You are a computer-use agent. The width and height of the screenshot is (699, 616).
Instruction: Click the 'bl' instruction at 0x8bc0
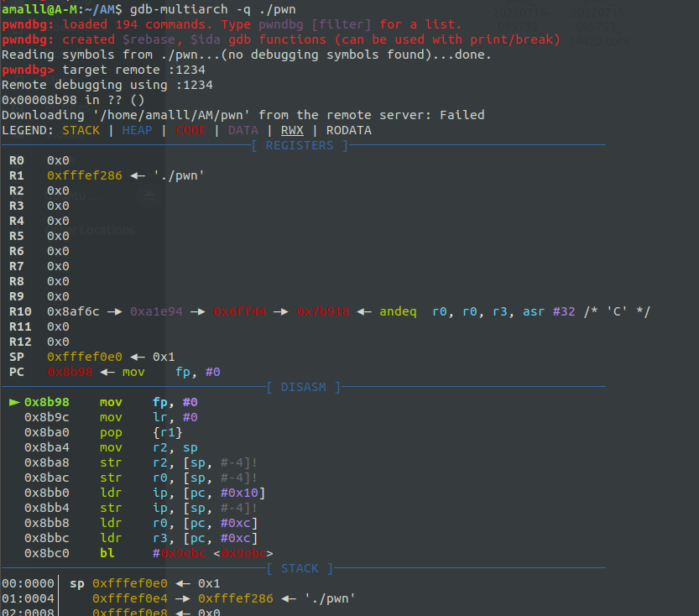coord(107,553)
